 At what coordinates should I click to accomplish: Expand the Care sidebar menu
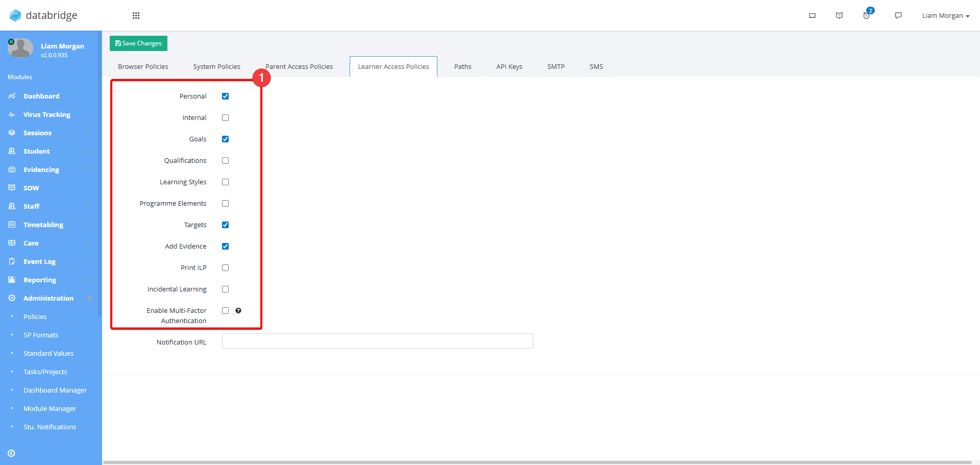coord(50,243)
